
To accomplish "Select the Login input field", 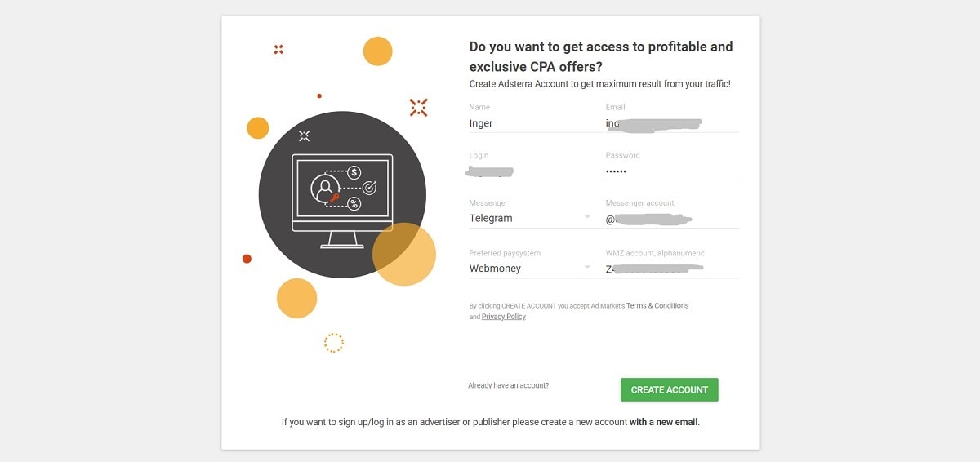I will pyautogui.click(x=535, y=171).
